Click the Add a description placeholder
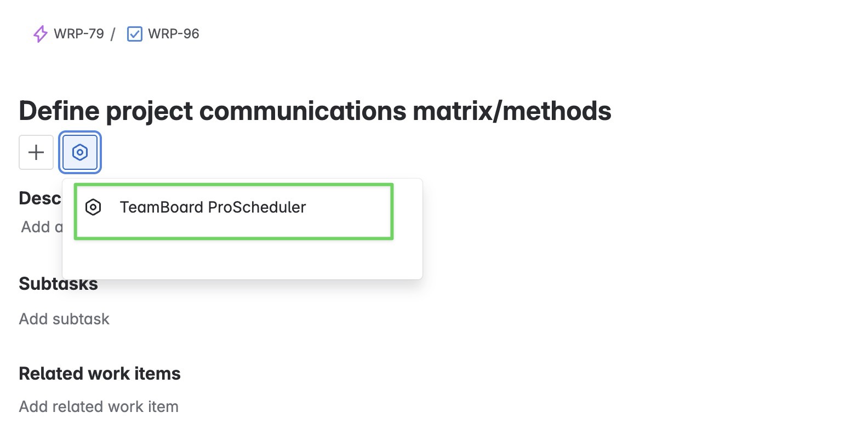Viewport: 868px width, 435px height. point(42,227)
